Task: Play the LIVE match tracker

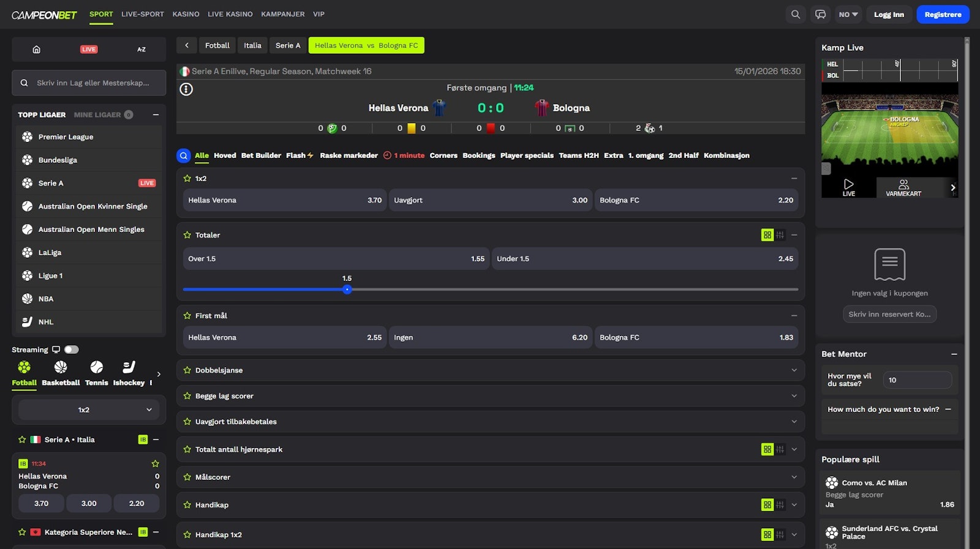Action: tap(848, 187)
